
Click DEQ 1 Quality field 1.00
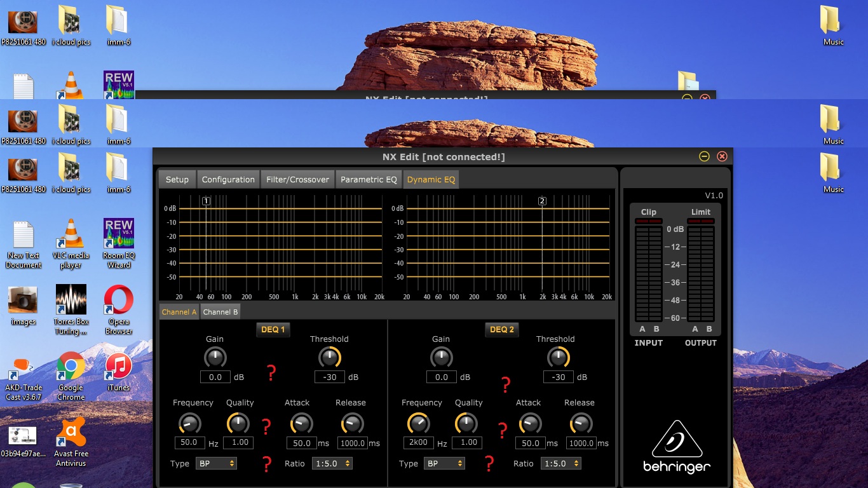coord(238,442)
